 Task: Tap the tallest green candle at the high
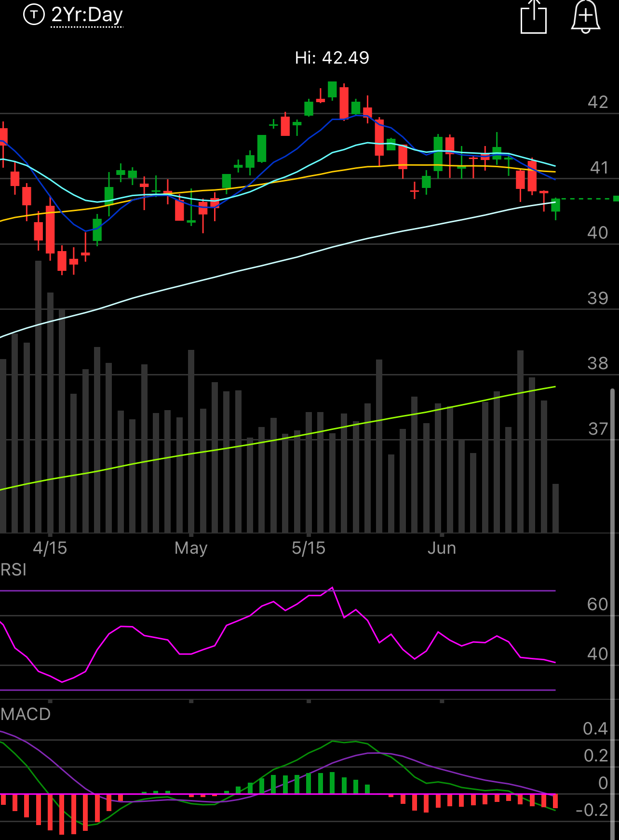point(332,90)
